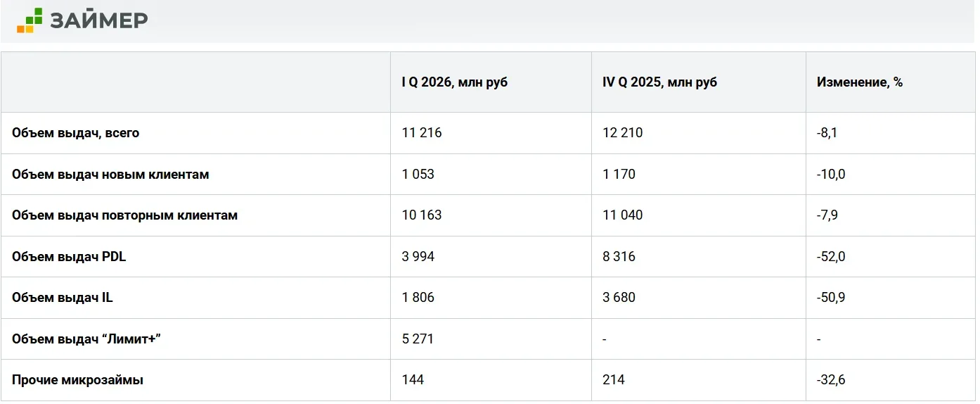Screen dimensions: 980x404
Task: Click the 1 053 new clients value
Action: (418, 175)
